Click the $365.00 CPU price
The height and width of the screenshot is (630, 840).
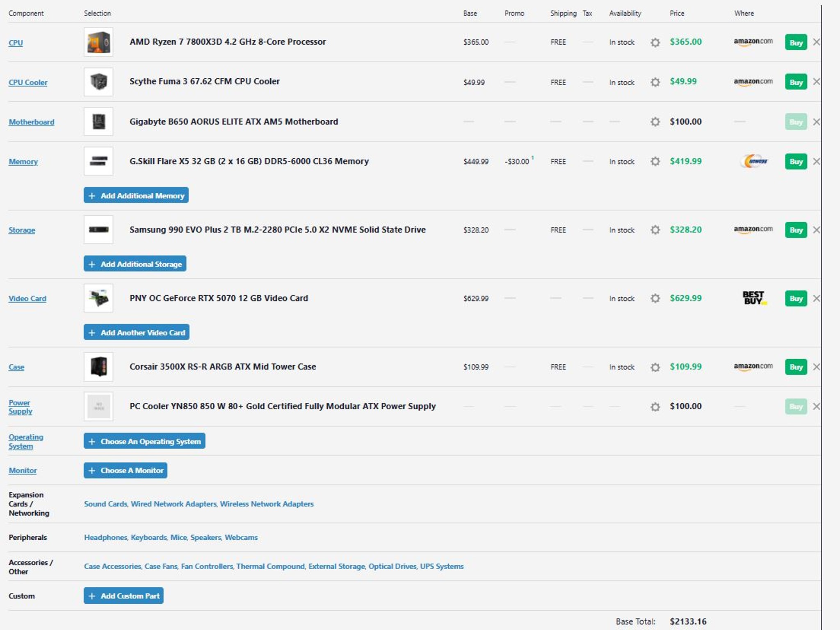tap(685, 42)
